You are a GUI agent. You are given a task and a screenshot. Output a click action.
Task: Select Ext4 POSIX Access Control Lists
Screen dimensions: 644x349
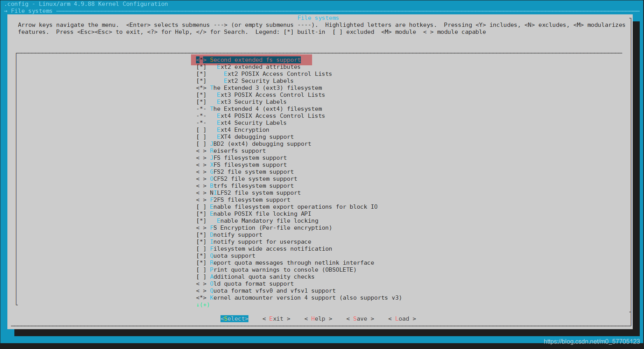coord(260,116)
